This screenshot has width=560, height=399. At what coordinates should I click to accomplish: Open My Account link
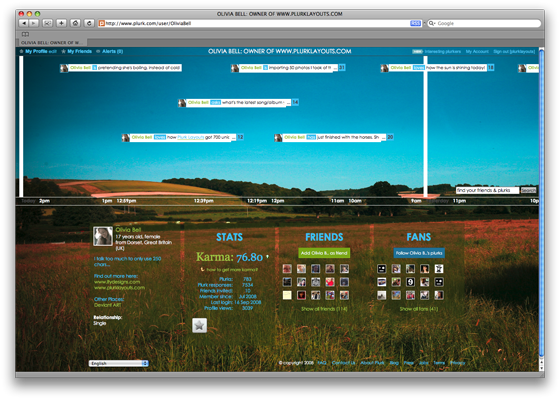pos(477,51)
